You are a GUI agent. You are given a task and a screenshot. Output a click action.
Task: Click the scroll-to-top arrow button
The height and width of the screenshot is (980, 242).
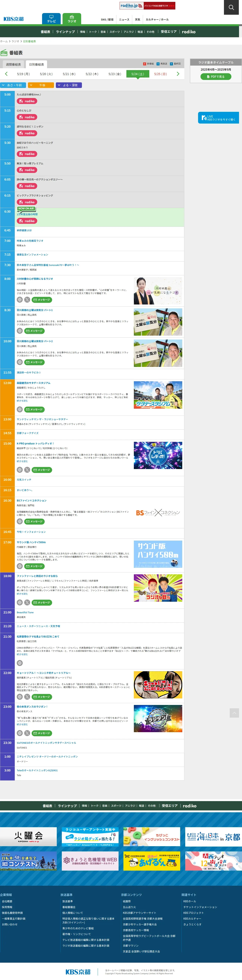point(234,713)
